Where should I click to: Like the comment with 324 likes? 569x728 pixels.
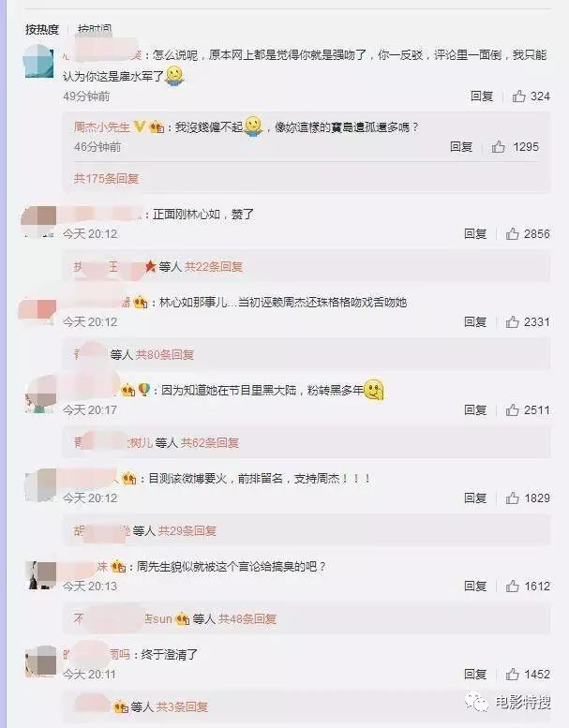pyautogui.click(x=518, y=97)
